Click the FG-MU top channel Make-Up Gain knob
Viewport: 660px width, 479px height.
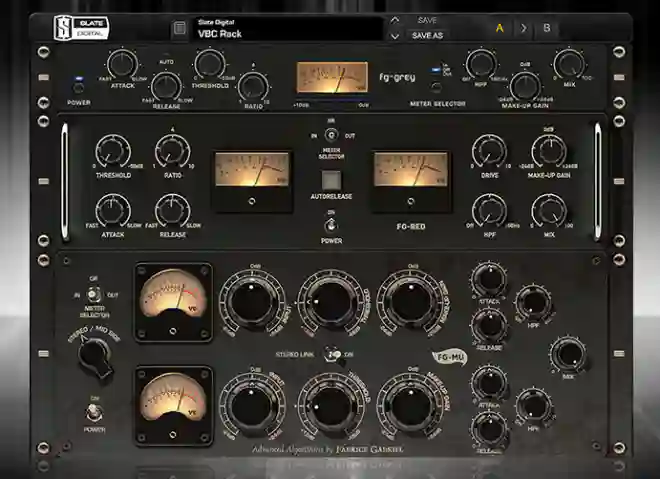411,301
